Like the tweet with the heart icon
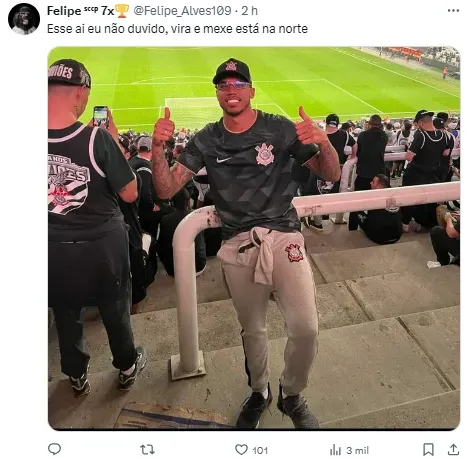469x458 pixels. click(241, 450)
